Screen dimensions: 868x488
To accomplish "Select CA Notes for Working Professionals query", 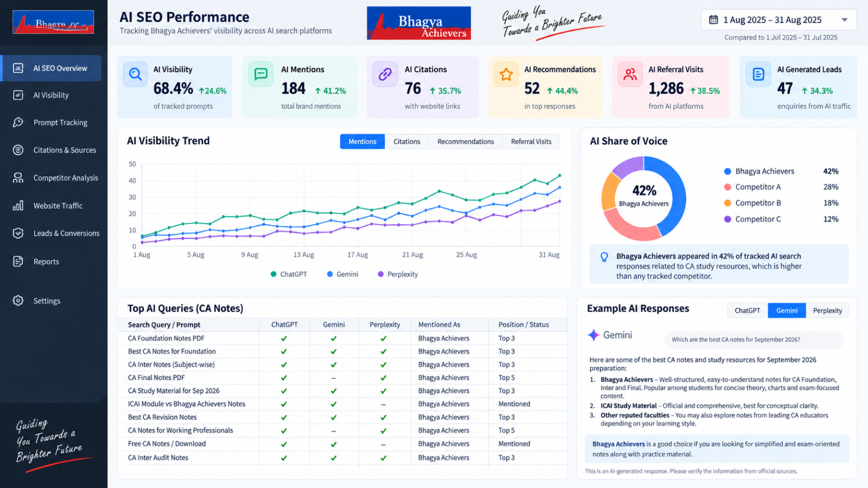I will pos(180,431).
